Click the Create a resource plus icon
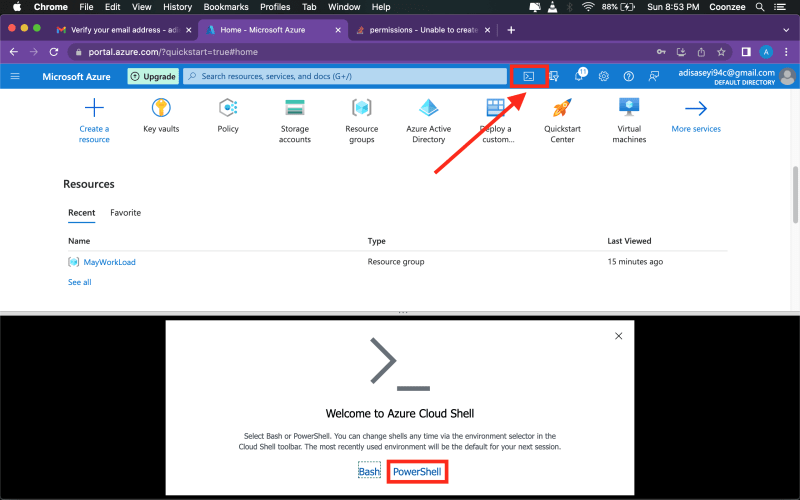 coord(94,108)
